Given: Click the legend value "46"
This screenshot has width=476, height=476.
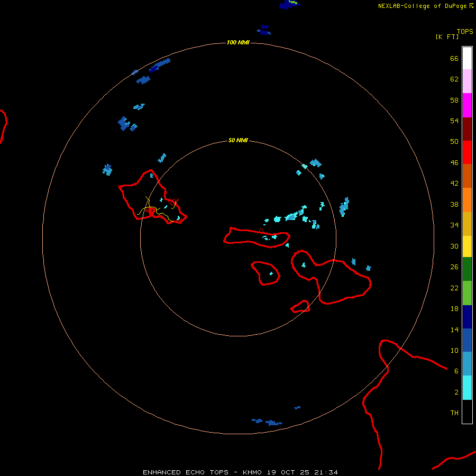Looking at the screenshot, I should point(454,162).
